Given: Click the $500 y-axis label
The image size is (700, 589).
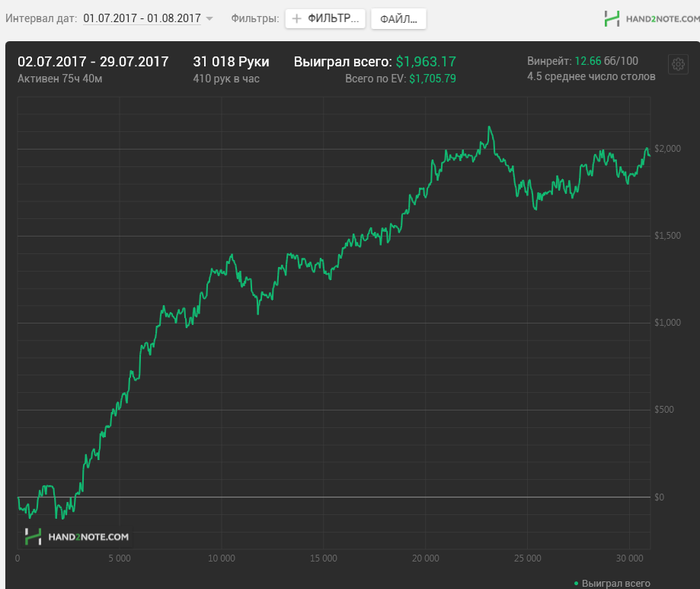Looking at the screenshot, I should coord(664,410).
